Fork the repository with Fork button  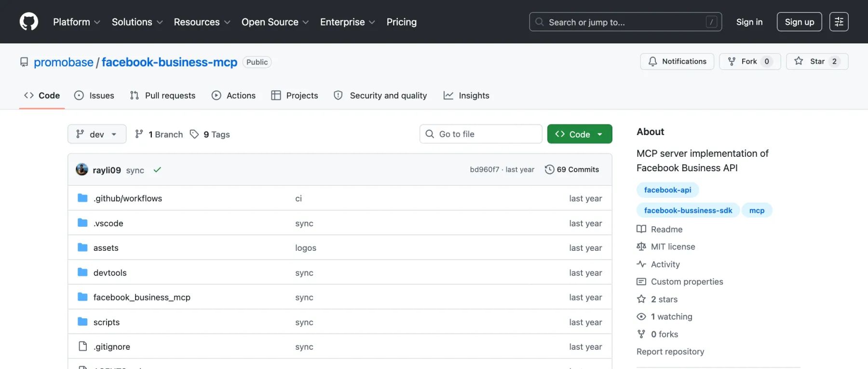pos(750,61)
